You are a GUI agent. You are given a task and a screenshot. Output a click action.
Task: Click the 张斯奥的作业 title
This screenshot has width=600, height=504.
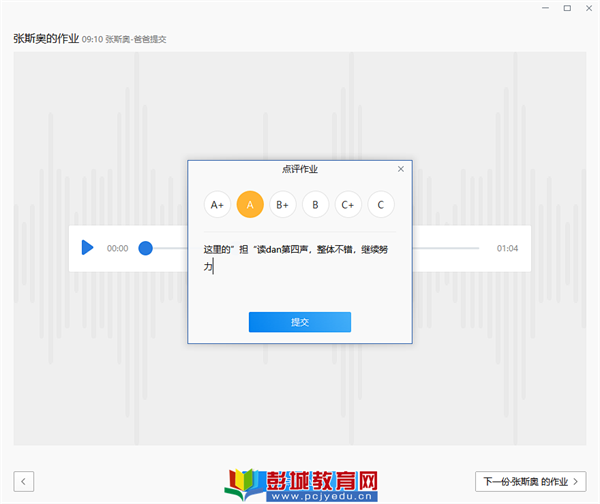46,39
